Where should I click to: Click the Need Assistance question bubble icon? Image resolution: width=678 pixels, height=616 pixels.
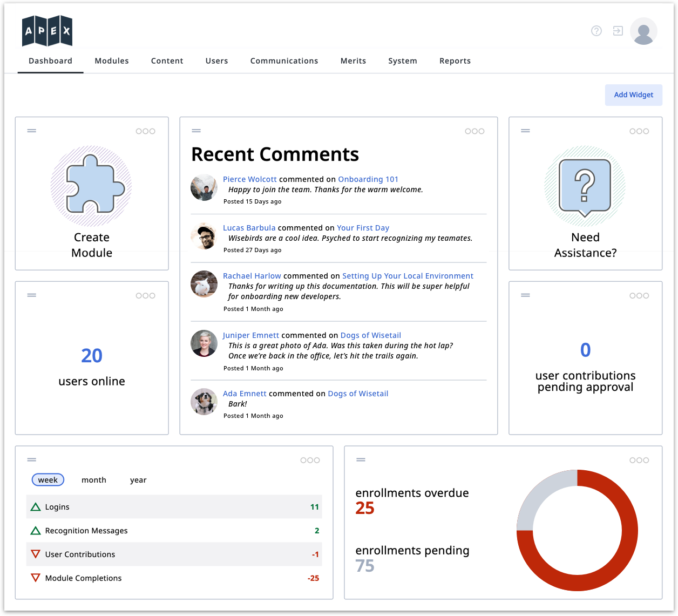click(585, 186)
